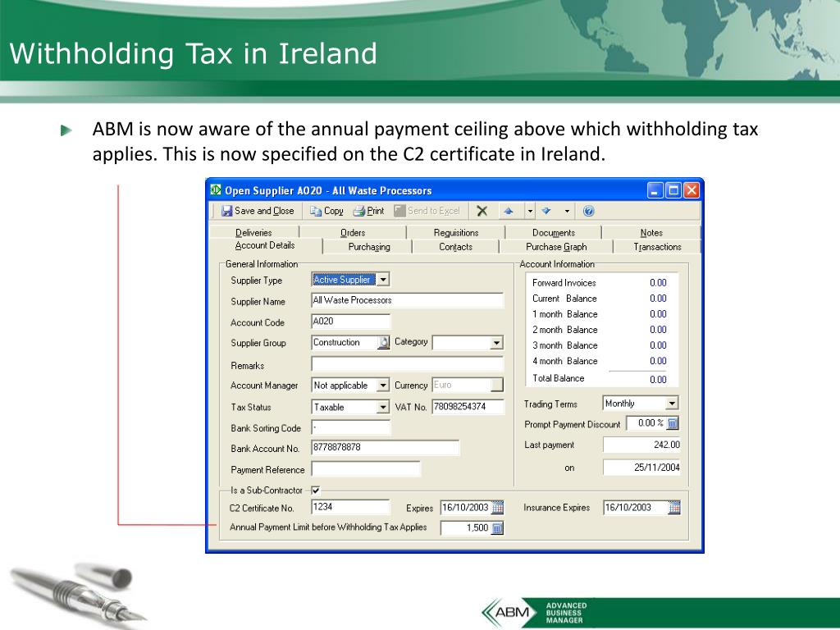This screenshot has height=630, width=840.
Task: Click the Supplier Group field showing Construction
Action: pos(345,342)
